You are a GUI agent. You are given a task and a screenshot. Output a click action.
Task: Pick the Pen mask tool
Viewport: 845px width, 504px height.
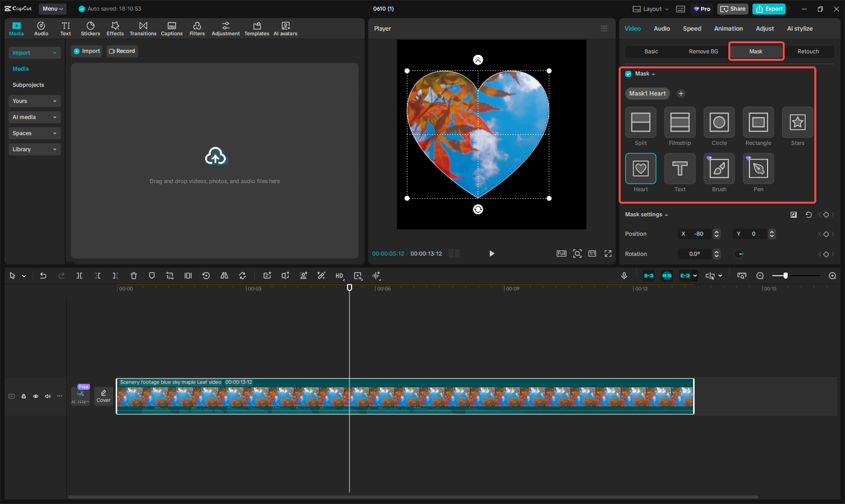(758, 169)
